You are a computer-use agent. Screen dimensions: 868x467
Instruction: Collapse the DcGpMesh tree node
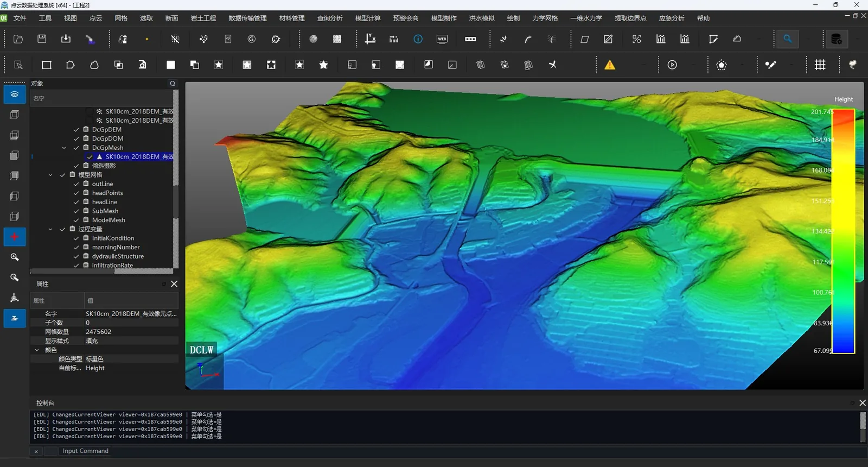click(x=64, y=148)
